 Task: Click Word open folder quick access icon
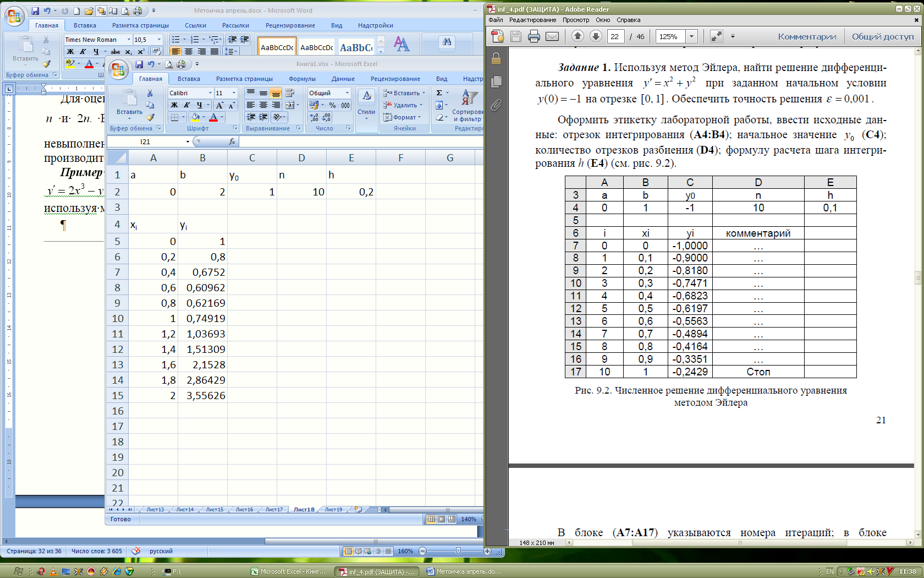(x=89, y=11)
